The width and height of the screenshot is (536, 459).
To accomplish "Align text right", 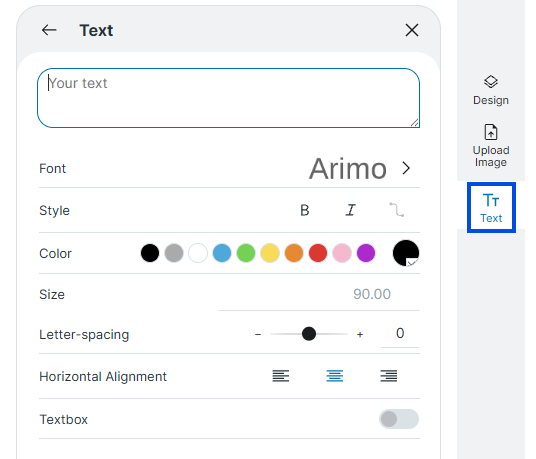I will (389, 376).
